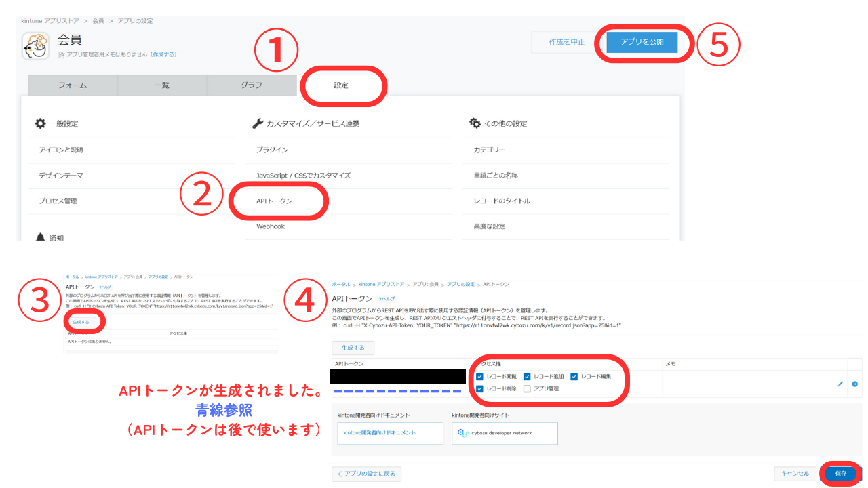868x488 pixels.
Task: Click the gear icon beside 一般設定
Action: coord(41,124)
